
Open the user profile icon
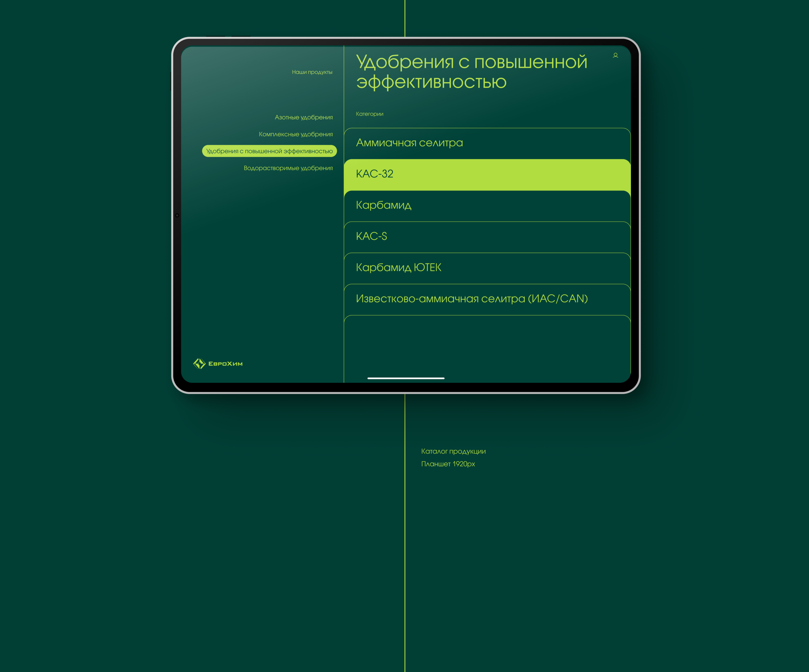[615, 55]
